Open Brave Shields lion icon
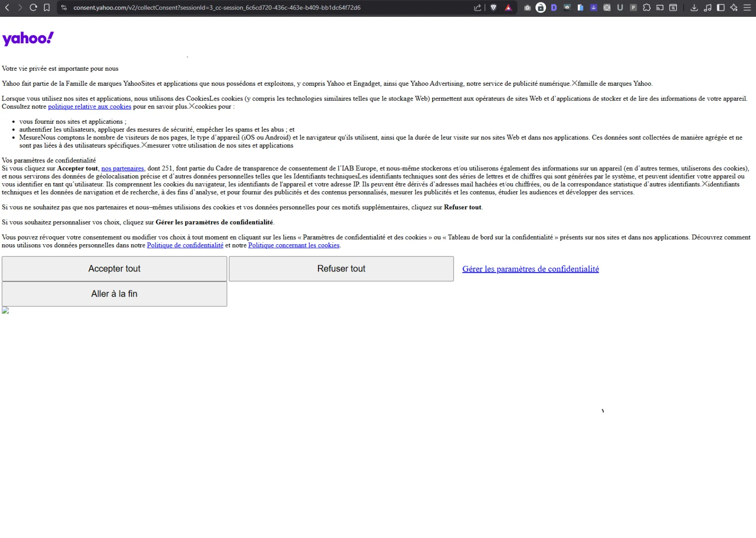756x538 pixels. [x=493, y=8]
